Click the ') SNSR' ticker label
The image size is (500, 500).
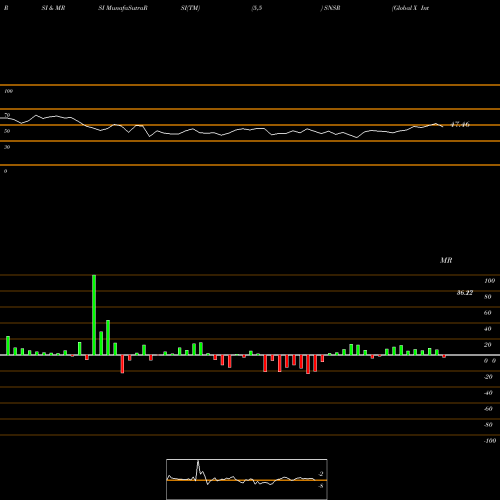(330, 8)
